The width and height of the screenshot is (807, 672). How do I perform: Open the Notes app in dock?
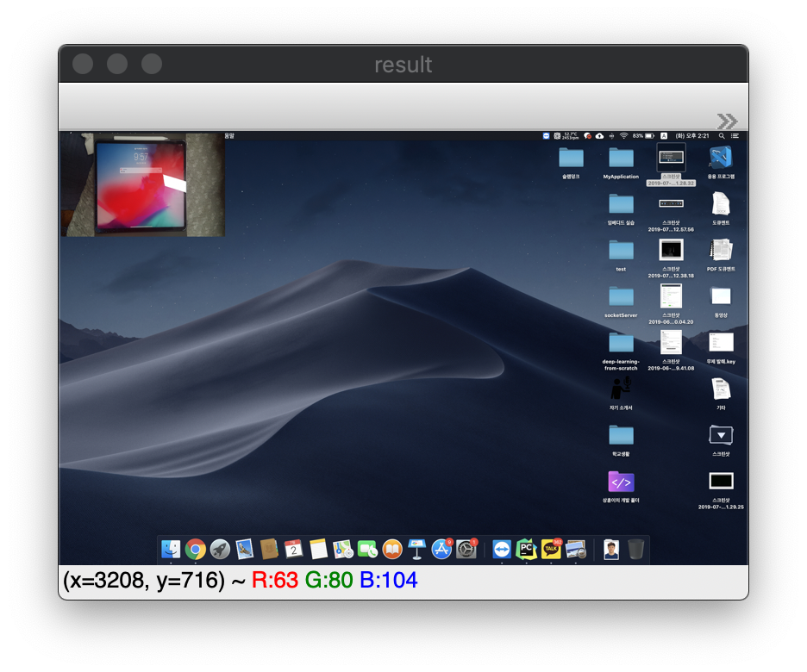pos(319,549)
